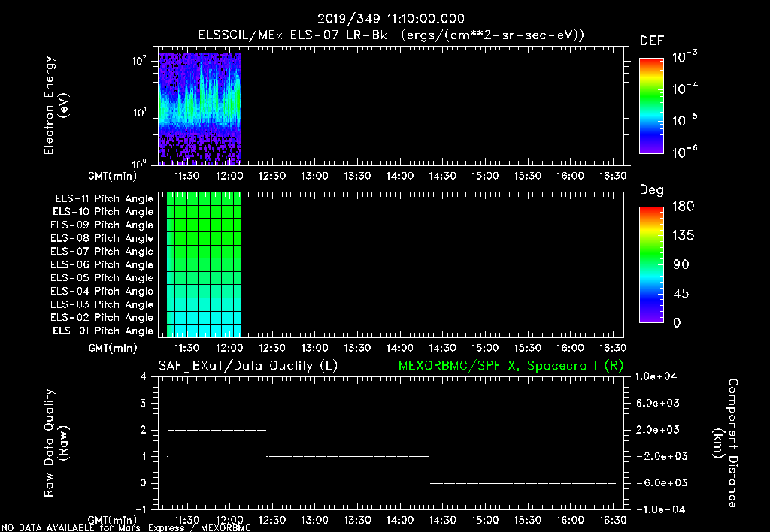Click the Component Distance (km) axis label

(726, 443)
